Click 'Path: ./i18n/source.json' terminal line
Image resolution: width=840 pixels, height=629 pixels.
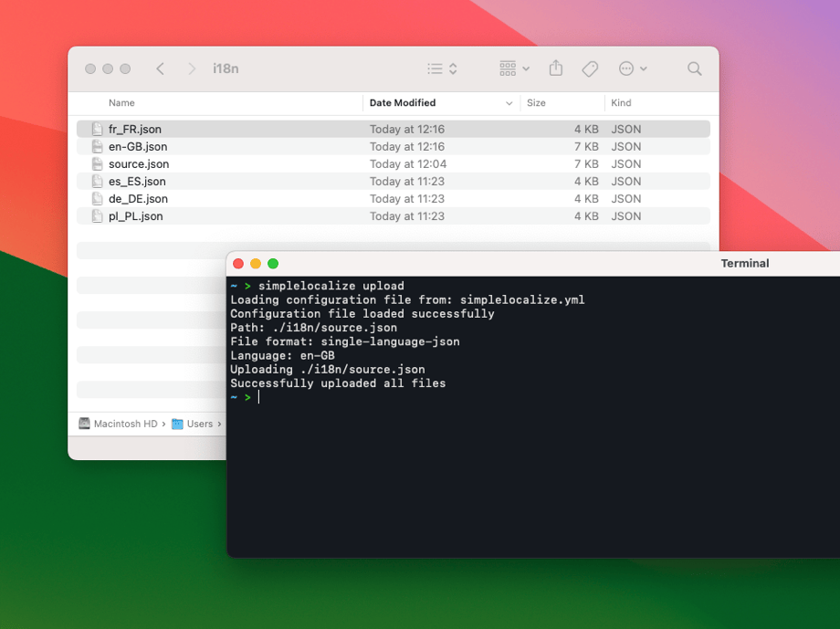(x=313, y=328)
